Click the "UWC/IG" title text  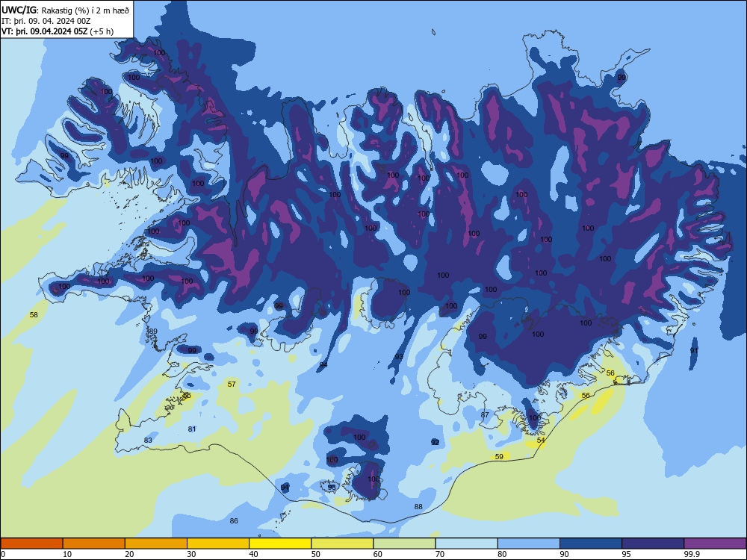coord(19,10)
